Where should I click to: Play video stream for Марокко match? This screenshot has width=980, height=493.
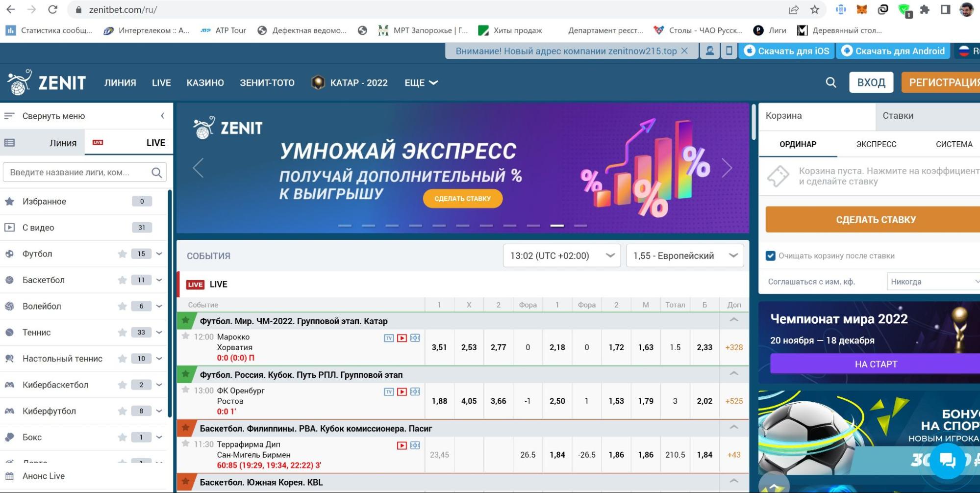[402, 337]
